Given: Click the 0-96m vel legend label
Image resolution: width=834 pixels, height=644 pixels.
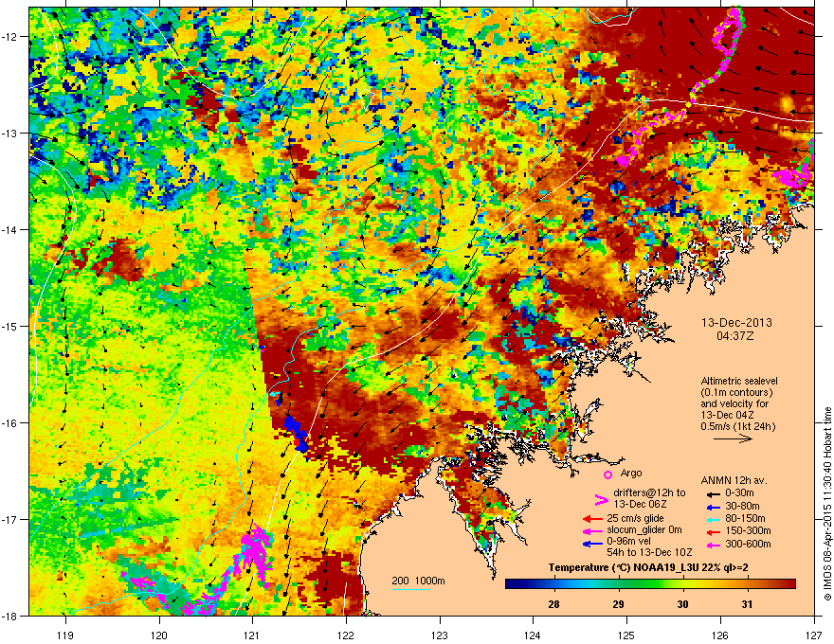Looking at the screenshot, I should (x=628, y=541).
